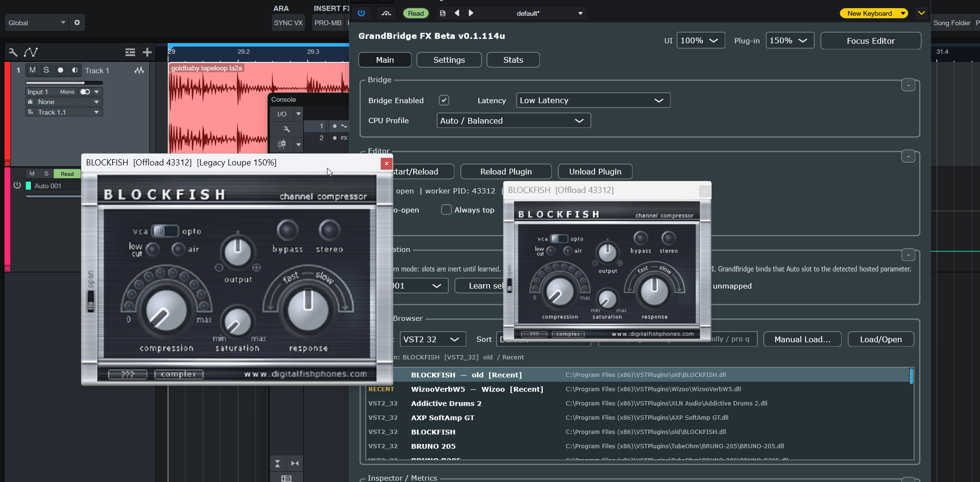
Task: Open the gear settings next to Global
Action: (77, 22)
